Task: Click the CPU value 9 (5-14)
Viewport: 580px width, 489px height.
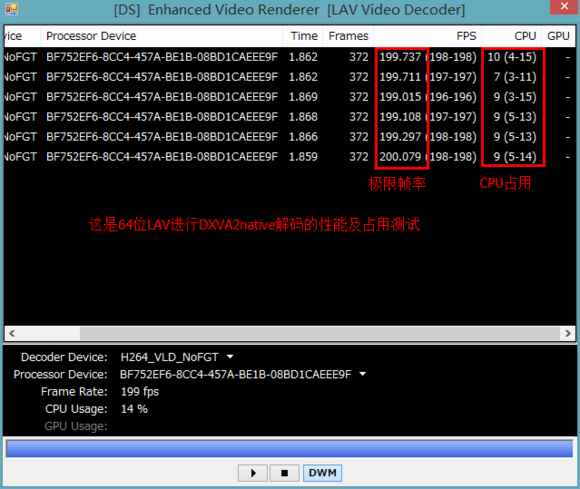Action: (x=515, y=157)
